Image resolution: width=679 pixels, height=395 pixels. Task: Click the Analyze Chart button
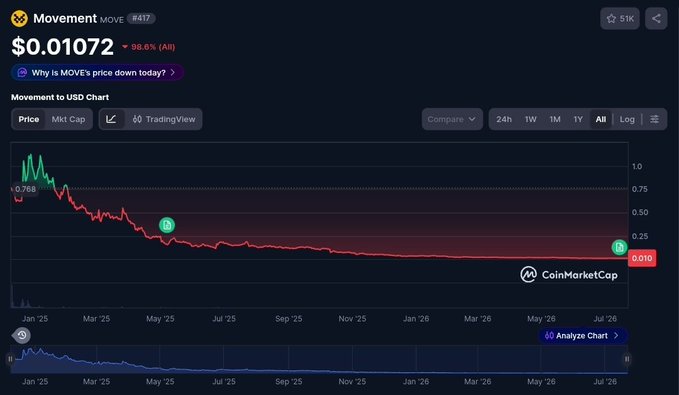582,336
